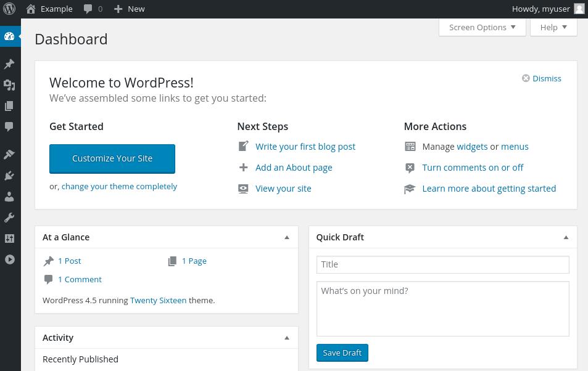Click the WordPress logo in the admin bar
This screenshot has width=588, height=371.
coord(9,9)
